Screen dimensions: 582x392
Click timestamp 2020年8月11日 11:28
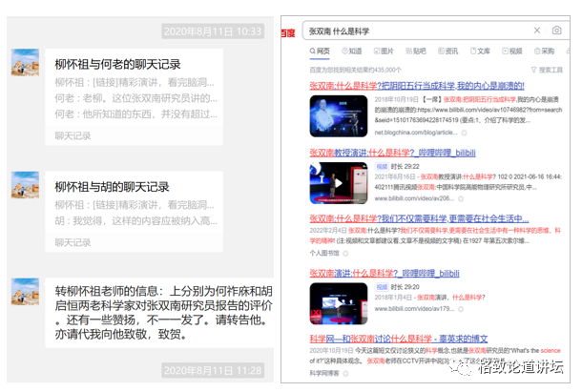coord(213,370)
